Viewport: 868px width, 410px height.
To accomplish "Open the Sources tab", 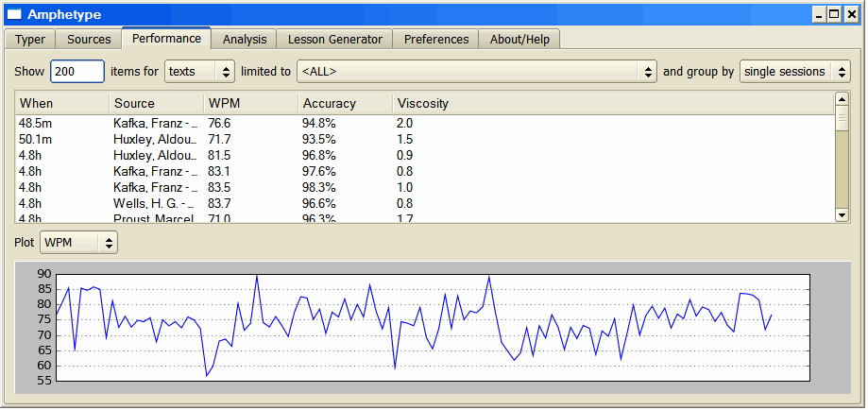I will coord(89,40).
